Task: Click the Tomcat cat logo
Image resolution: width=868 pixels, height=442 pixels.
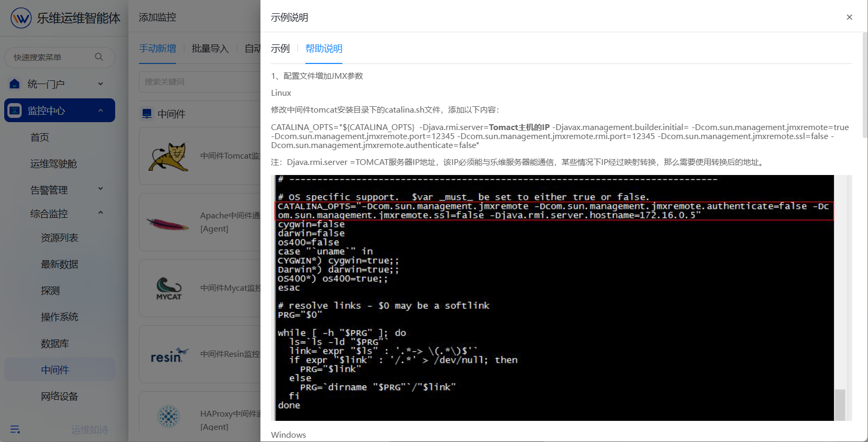Action: click(x=169, y=156)
